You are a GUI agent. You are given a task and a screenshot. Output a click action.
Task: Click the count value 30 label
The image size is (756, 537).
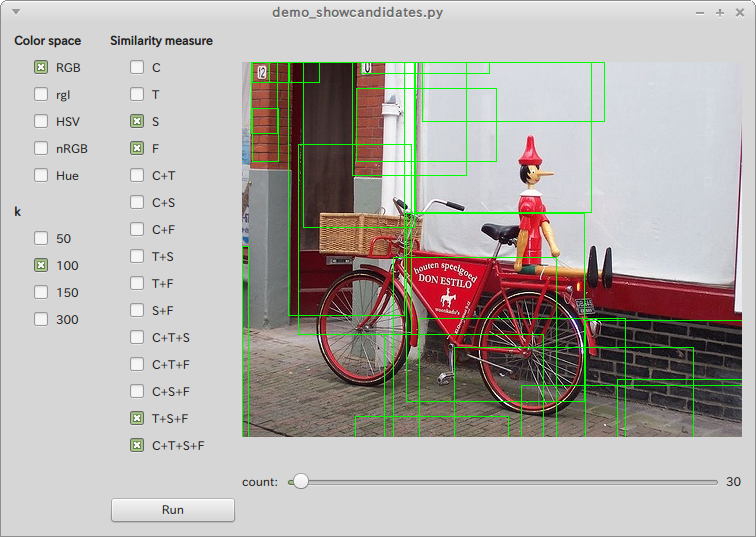point(733,482)
